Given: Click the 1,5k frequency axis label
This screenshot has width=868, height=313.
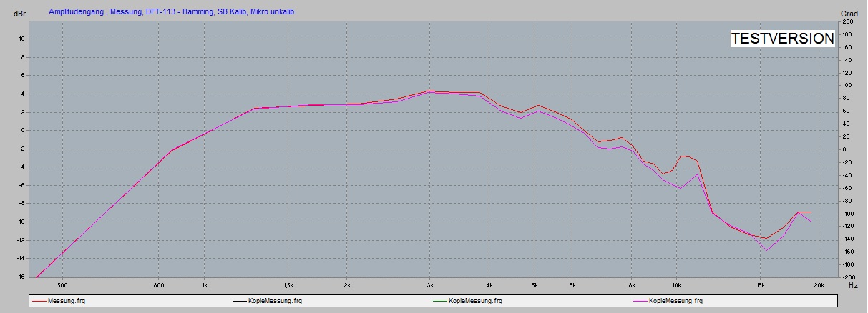Looking at the screenshot, I should click(288, 284).
